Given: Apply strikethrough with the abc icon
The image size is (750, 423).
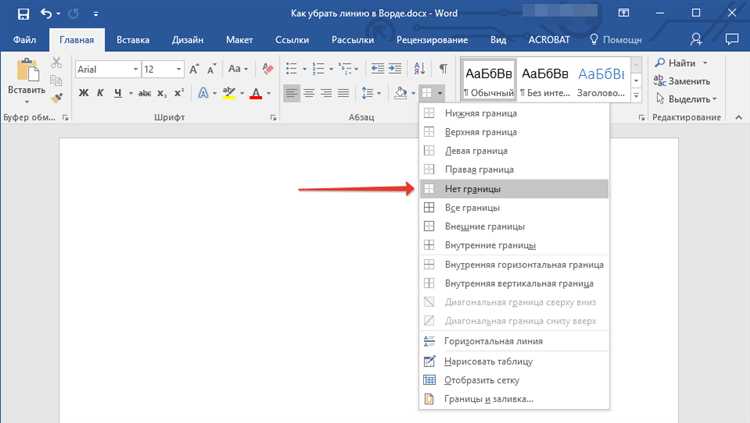Looking at the screenshot, I should click(x=144, y=93).
